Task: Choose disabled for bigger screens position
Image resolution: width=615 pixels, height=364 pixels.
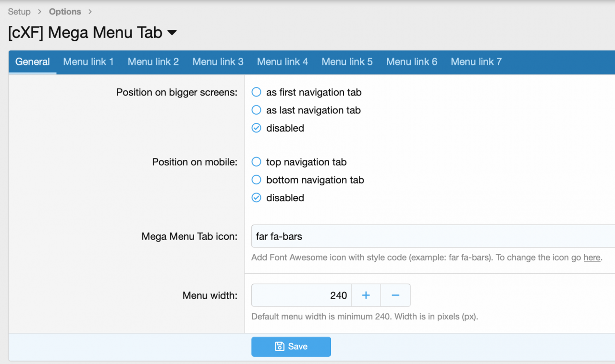Action: coord(257,128)
